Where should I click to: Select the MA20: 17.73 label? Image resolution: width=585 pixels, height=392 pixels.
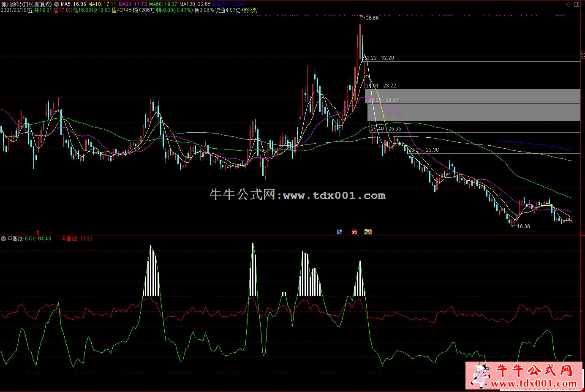pos(133,4)
